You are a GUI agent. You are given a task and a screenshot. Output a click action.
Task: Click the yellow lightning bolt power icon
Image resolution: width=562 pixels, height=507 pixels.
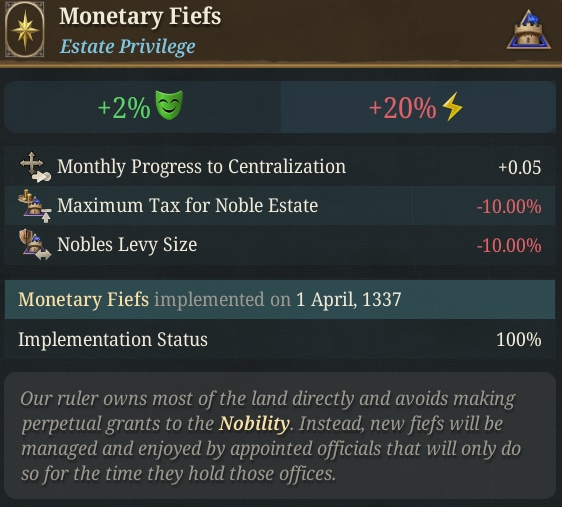452,106
